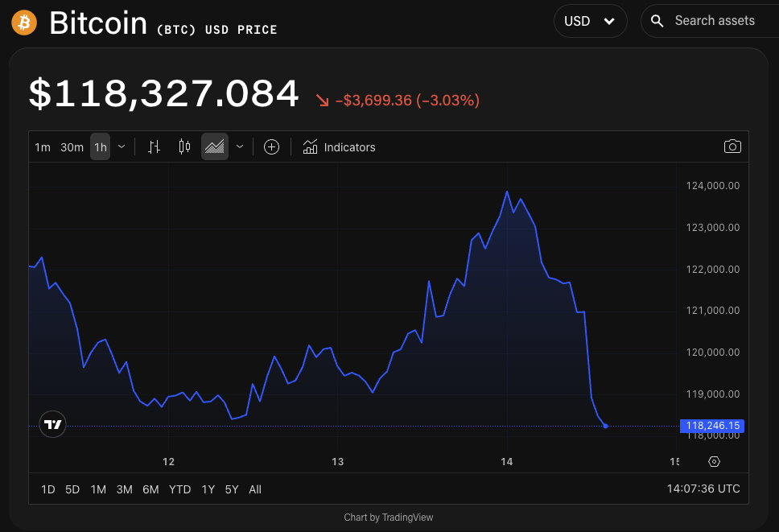Keep the area chart style selected

215,146
